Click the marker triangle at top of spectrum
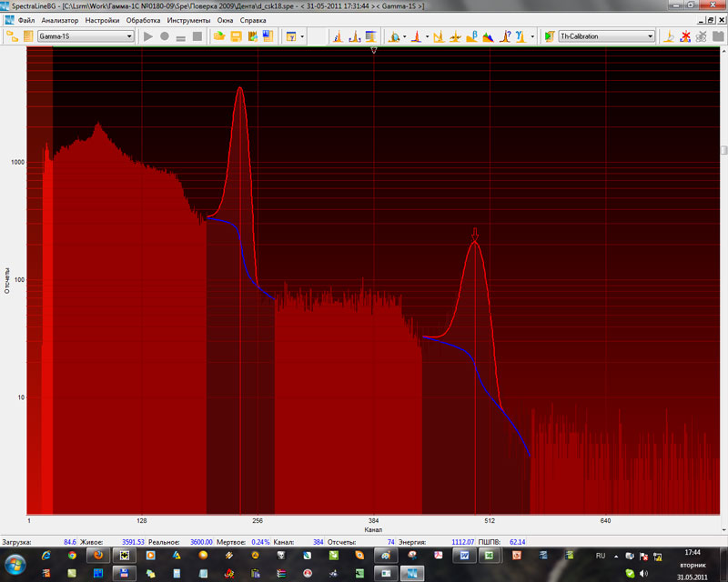This screenshot has height=582, width=728. point(374,51)
